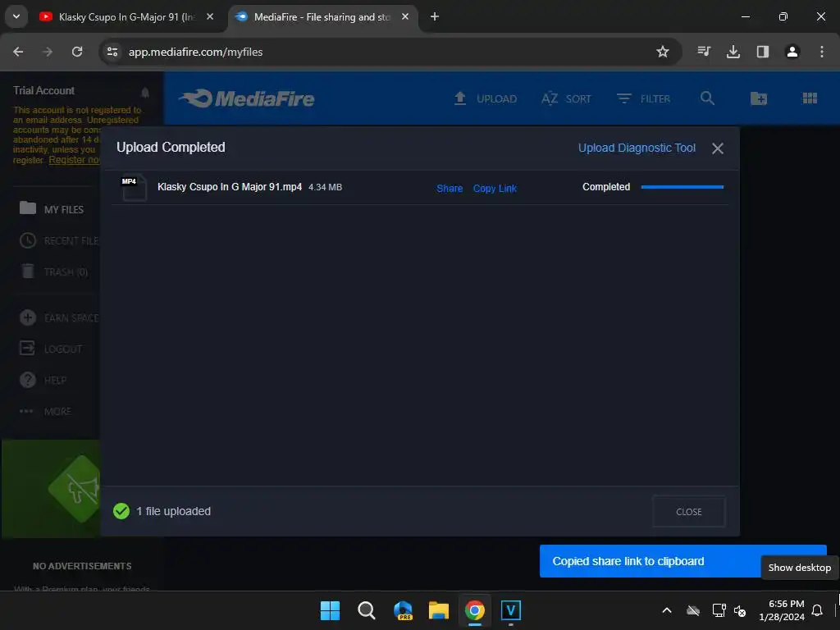This screenshot has width=840, height=630.
Task: Select Earn Space in sidebar
Action: point(59,317)
